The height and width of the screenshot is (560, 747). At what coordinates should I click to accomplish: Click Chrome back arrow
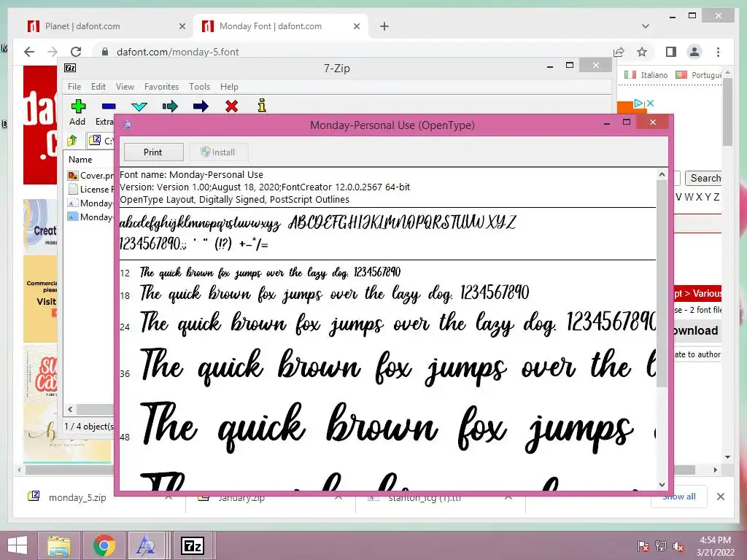tap(29, 52)
